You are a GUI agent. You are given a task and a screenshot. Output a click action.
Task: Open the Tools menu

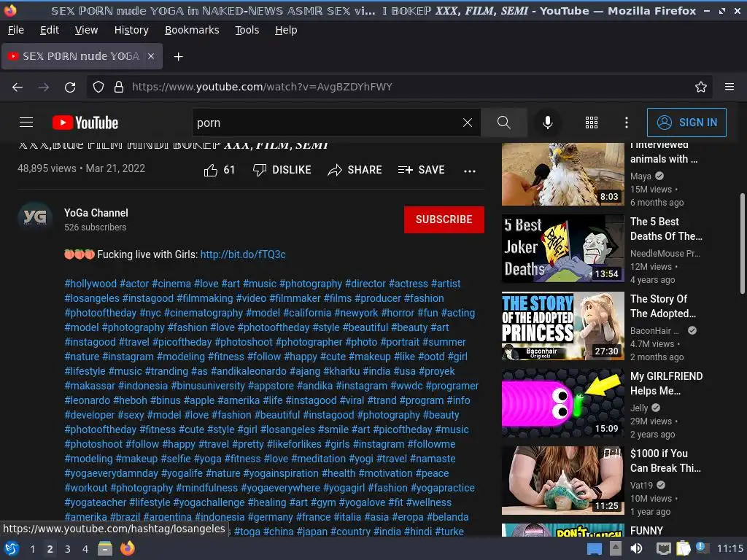(247, 30)
